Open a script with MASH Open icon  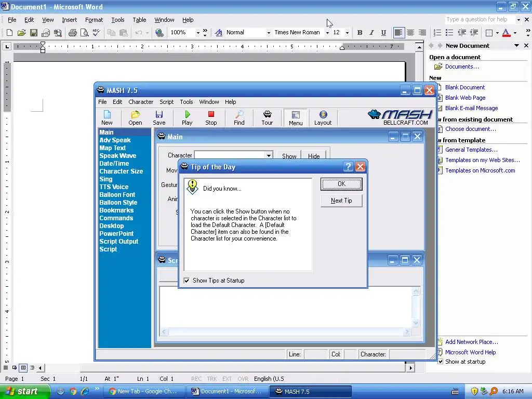(x=135, y=118)
